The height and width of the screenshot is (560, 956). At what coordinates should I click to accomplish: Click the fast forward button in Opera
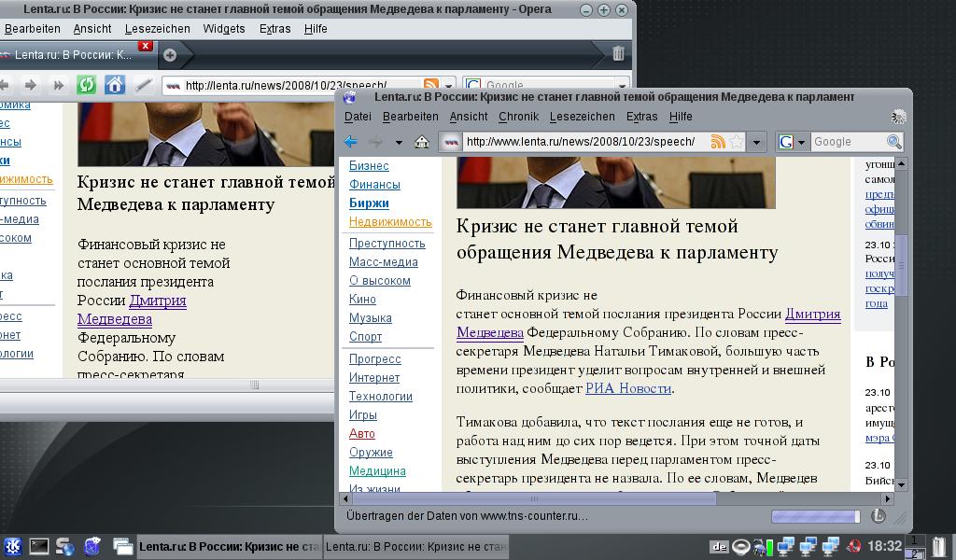pos(59,85)
